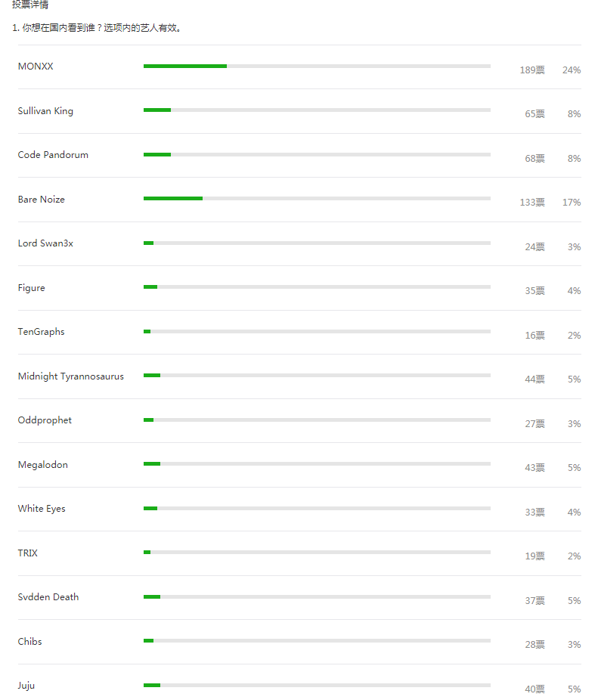
Task: Select the Lord Swan3x option label
Action: coord(45,243)
